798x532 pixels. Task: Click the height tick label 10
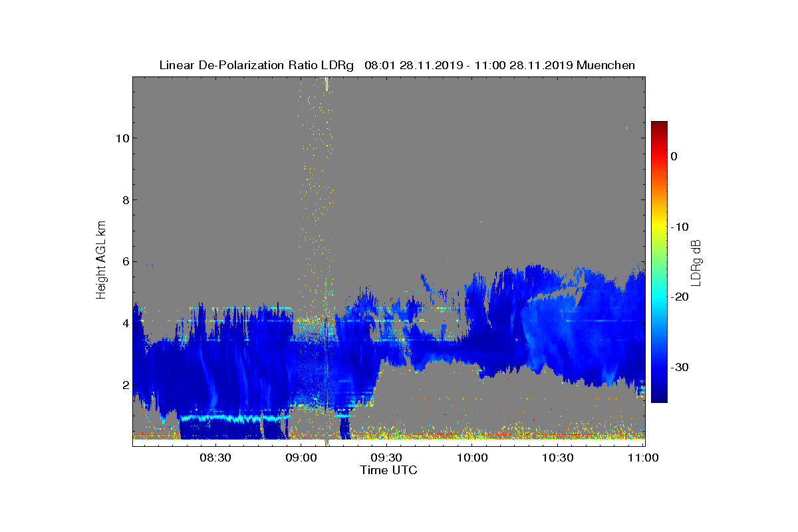[122, 138]
